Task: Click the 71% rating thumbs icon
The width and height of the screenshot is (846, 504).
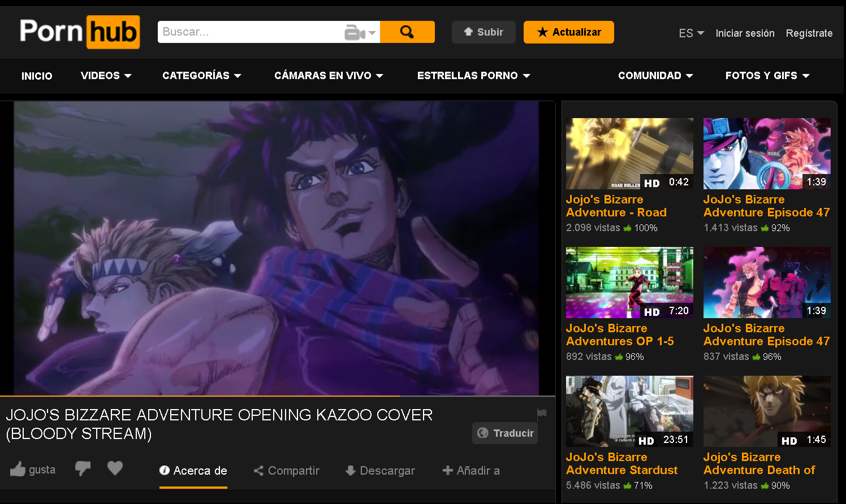Action: (x=627, y=485)
